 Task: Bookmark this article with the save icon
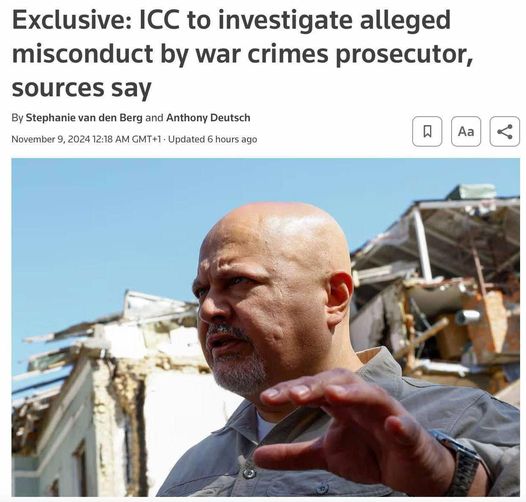click(427, 131)
